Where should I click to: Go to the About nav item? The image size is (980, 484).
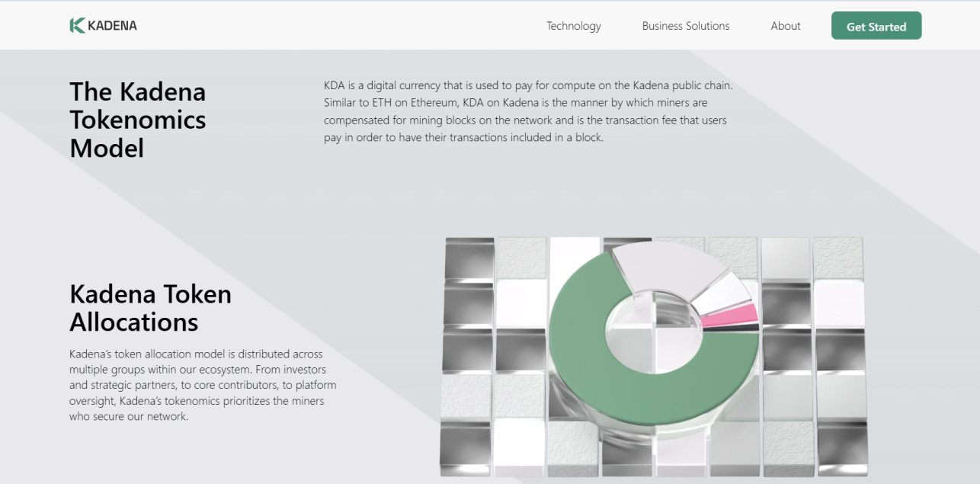click(785, 26)
